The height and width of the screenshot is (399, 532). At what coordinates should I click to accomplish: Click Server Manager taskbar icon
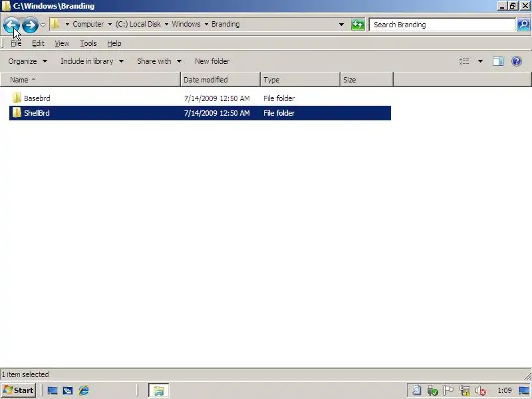point(53,390)
